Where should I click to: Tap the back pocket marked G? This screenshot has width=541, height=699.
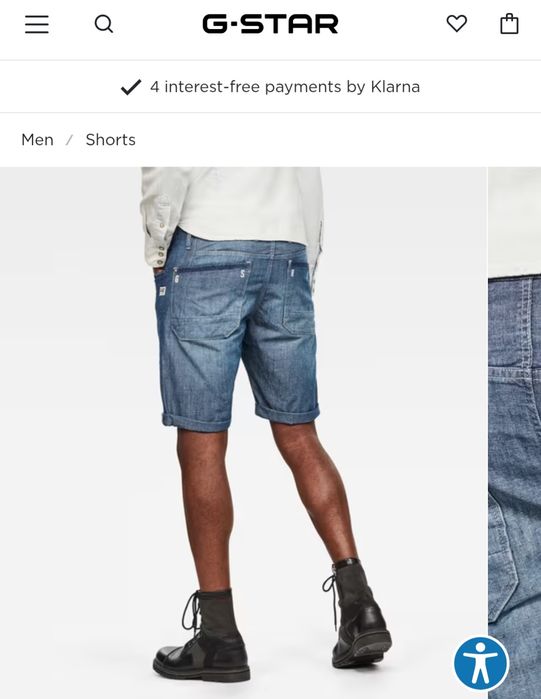209,301
